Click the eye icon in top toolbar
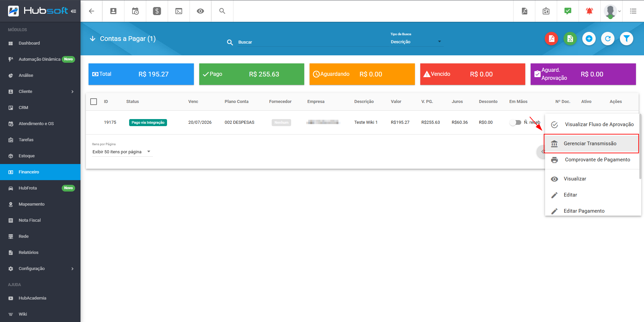This screenshot has width=644, height=322. (200, 11)
